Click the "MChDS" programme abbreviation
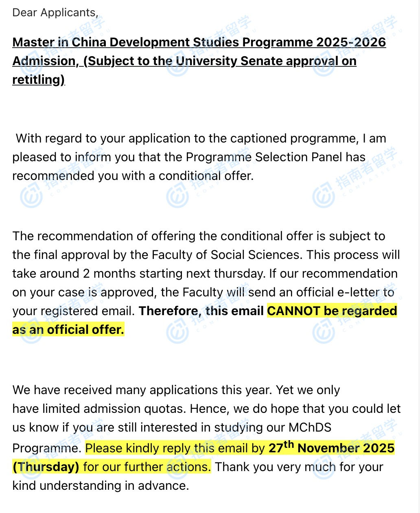 click(310, 427)
